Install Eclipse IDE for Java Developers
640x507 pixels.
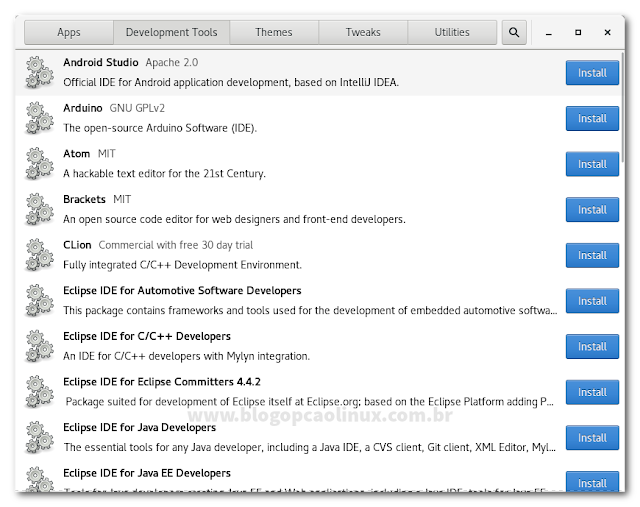tap(592, 438)
